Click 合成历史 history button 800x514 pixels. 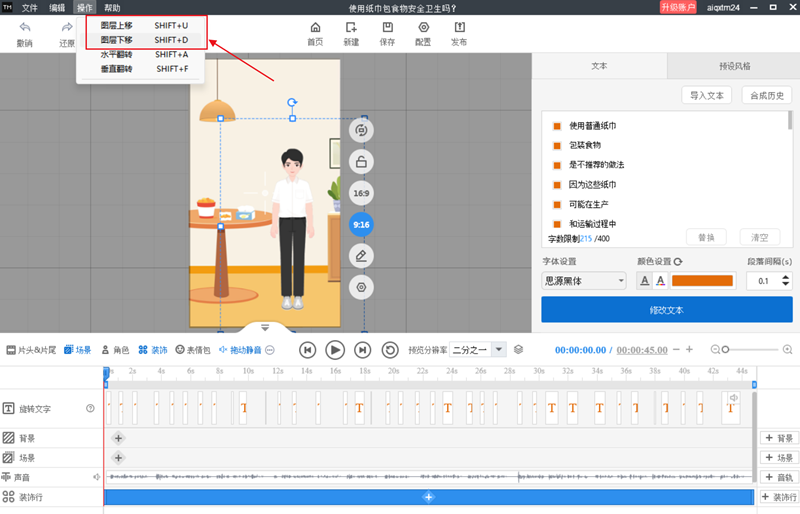coord(767,95)
